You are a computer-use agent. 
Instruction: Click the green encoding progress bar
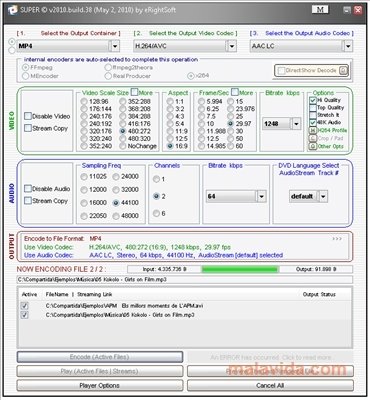pos(240,269)
